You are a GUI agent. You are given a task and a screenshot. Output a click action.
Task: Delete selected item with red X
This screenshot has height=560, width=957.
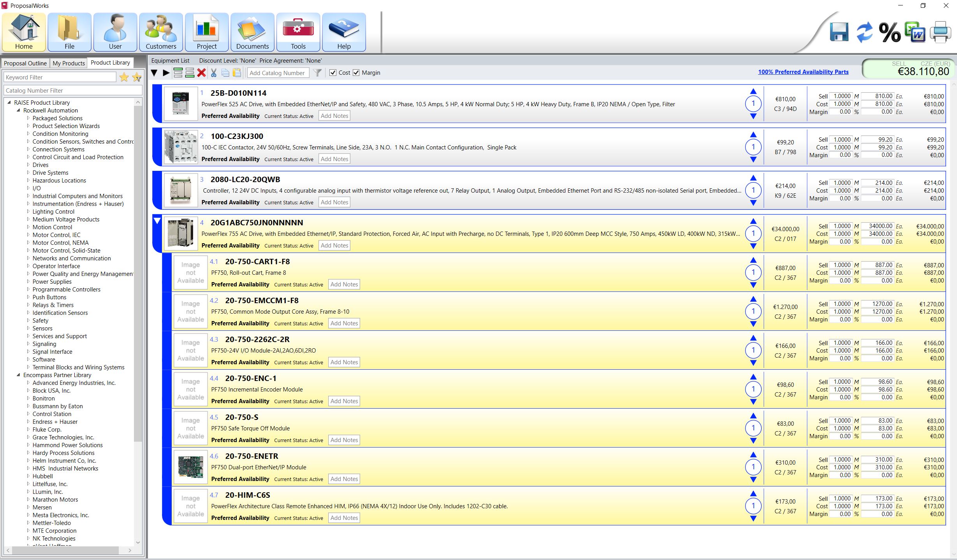(201, 73)
